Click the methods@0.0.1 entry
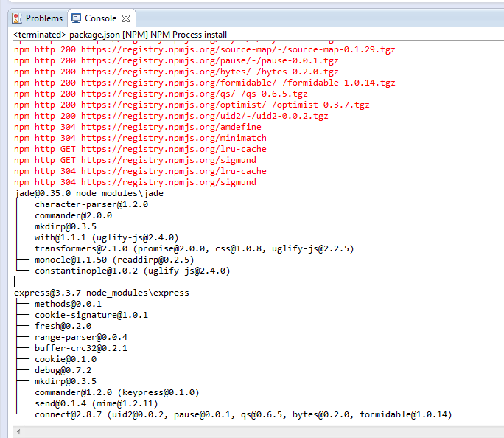This screenshot has width=504, height=438. coord(68,304)
